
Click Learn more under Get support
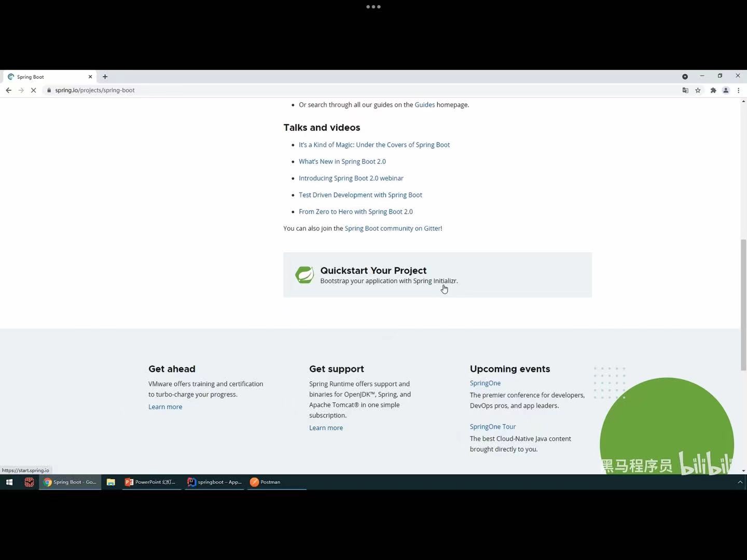coord(326,428)
